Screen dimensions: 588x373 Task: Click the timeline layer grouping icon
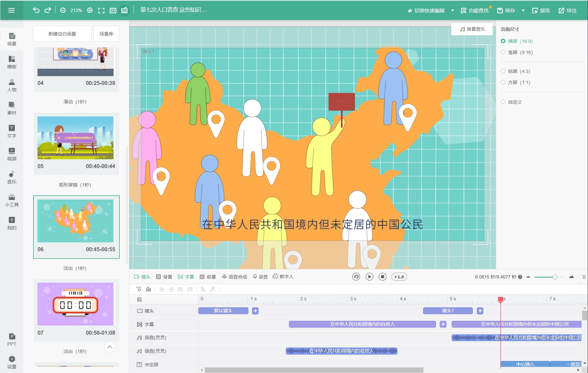pos(148,289)
